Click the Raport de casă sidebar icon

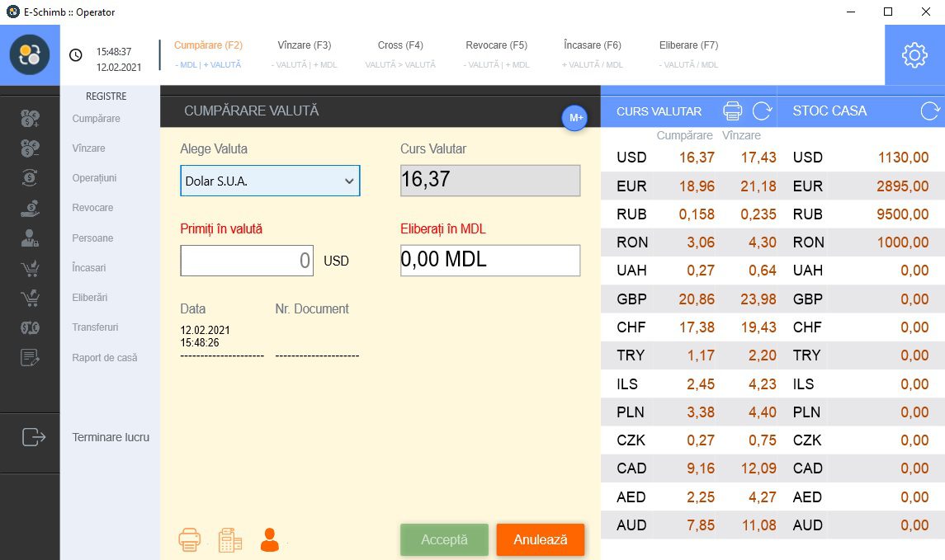(30, 358)
